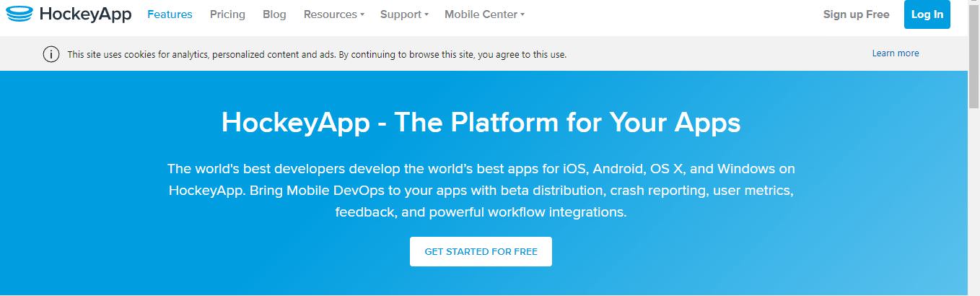980x296 pixels.
Task: Click the Resources dropdown arrow
Action: point(362,15)
